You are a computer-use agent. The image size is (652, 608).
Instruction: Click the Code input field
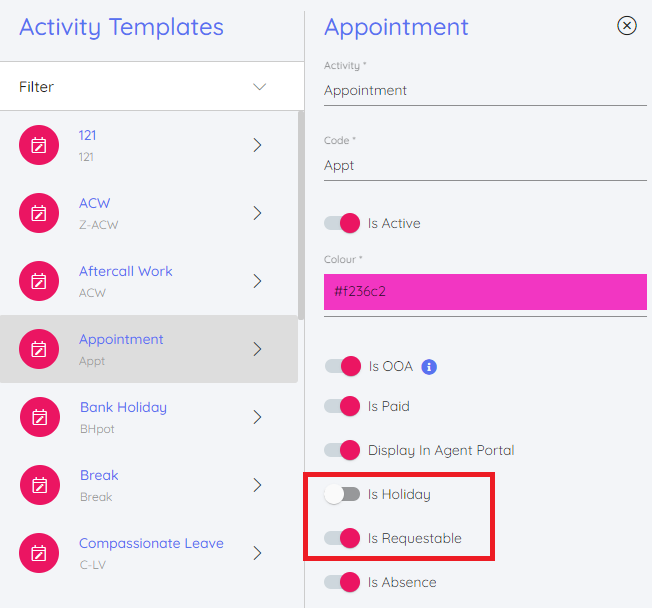(485, 165)
